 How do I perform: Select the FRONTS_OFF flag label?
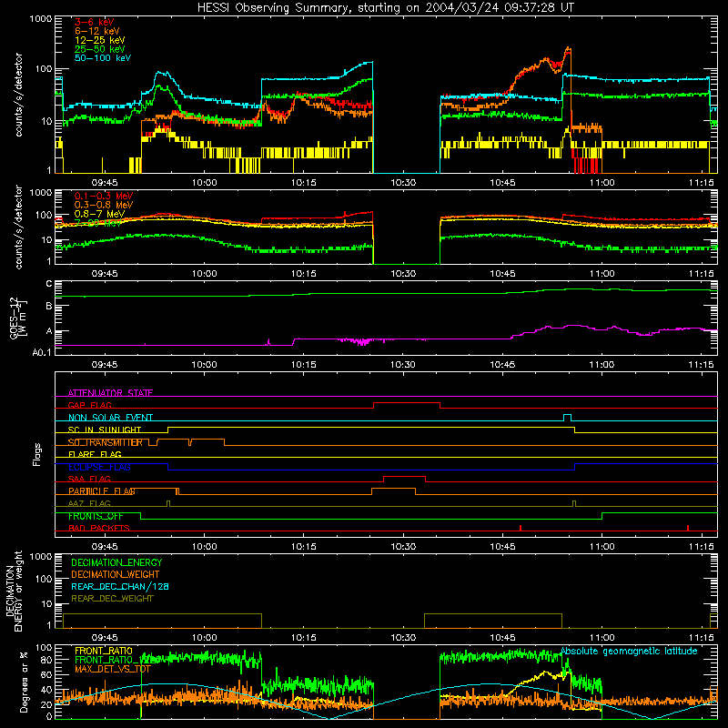(x=96, y=516)
